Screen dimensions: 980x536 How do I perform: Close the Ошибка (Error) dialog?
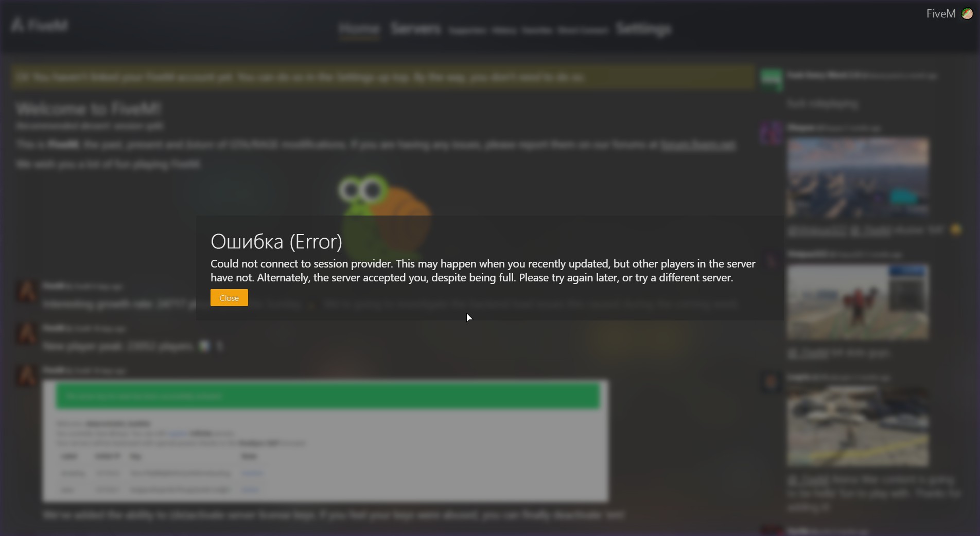click(x=229, y=298)
